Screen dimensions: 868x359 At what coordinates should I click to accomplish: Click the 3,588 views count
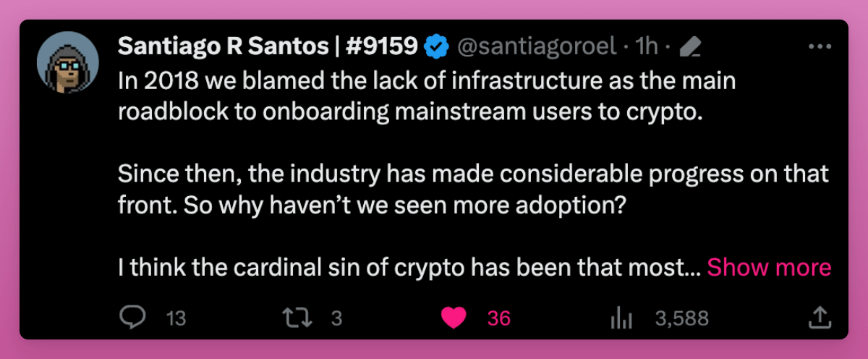click(x=681, y=318)
